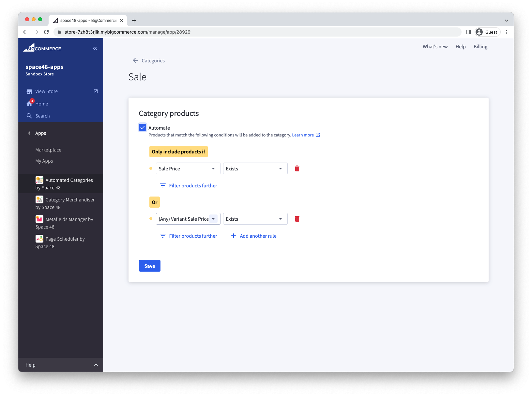Delete the Variant Sale Price rule trash icon

[x=297, y=219]
